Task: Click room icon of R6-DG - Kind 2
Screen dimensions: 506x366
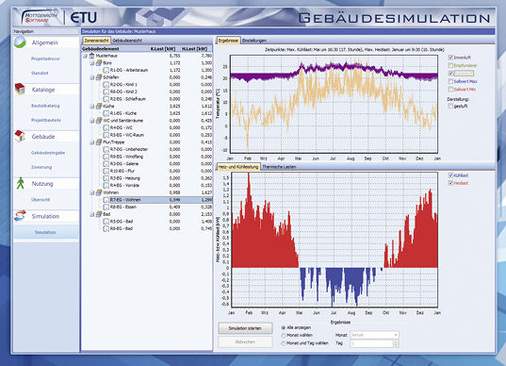Action: click(x=106, y=91)
